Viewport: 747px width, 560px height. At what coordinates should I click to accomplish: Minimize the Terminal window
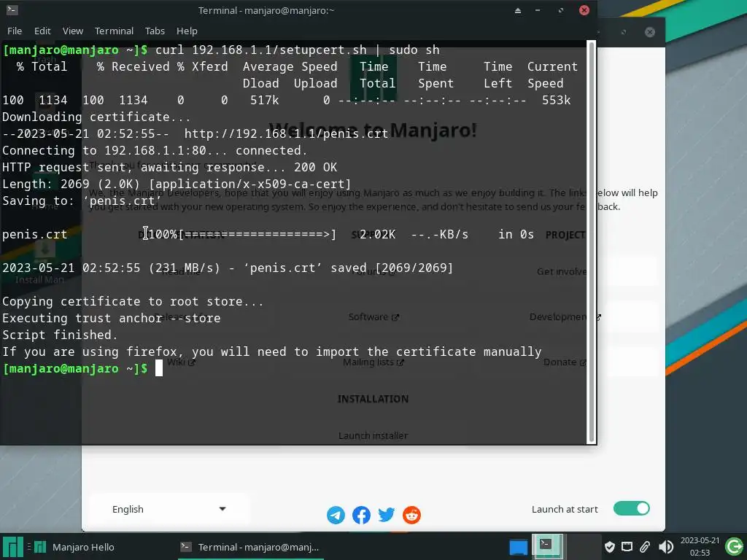coord(538,10)
